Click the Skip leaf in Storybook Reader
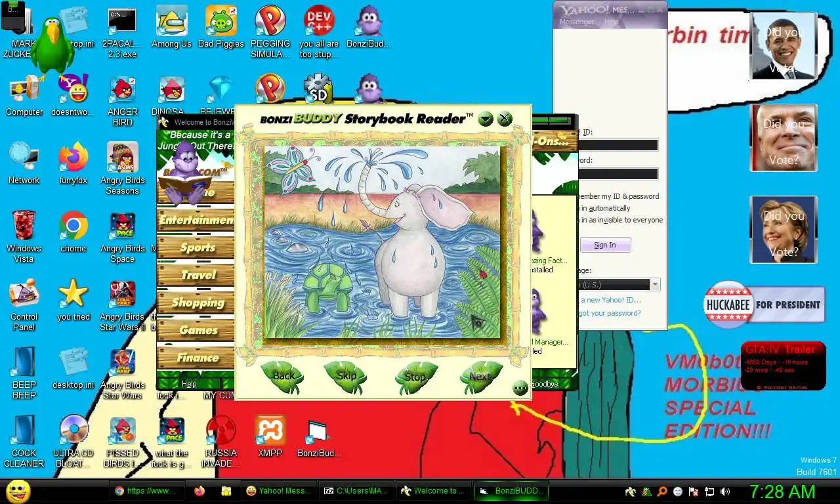The width and height of the screenshot is (840, 504). [x=346, y=377]
